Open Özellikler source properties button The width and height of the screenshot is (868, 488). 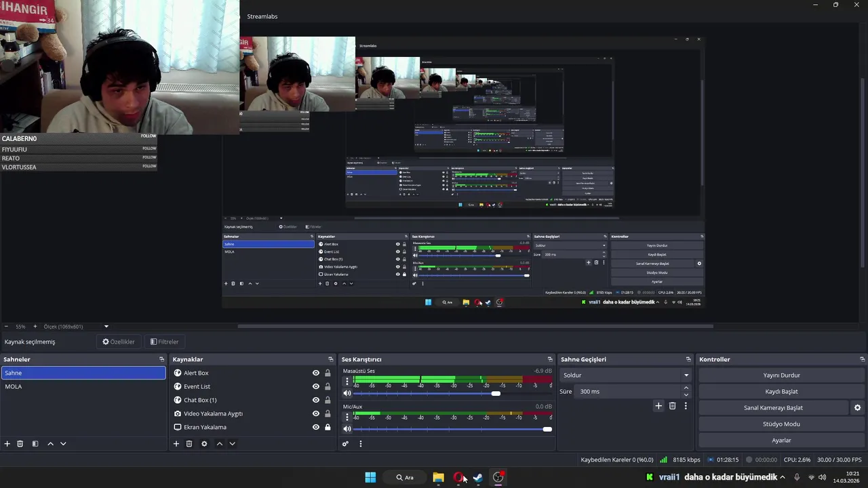119,342
